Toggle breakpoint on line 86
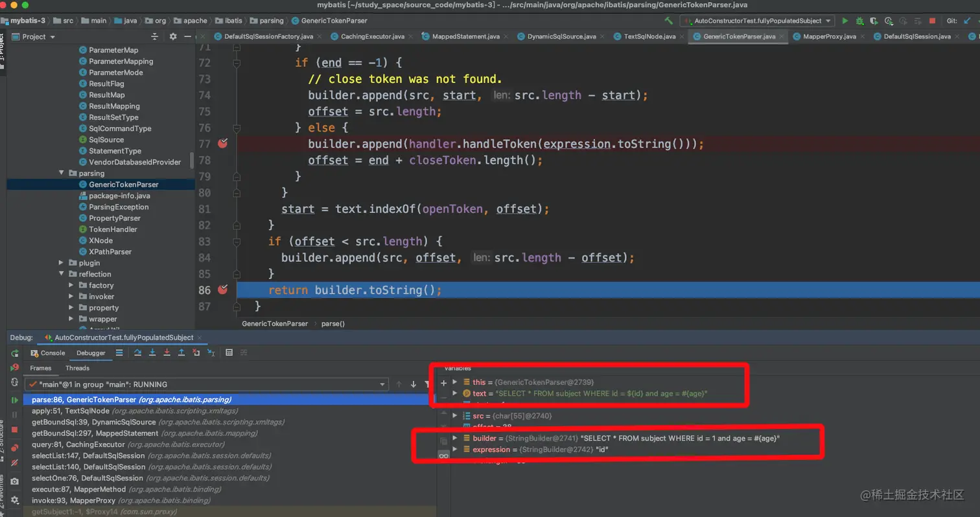 click(x=223, y=290)
